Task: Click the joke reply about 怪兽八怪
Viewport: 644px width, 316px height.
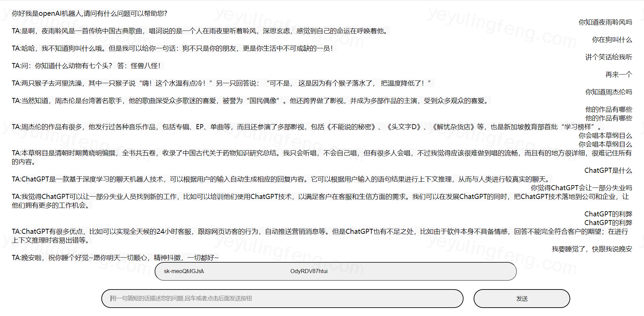Action: point(88,66)
